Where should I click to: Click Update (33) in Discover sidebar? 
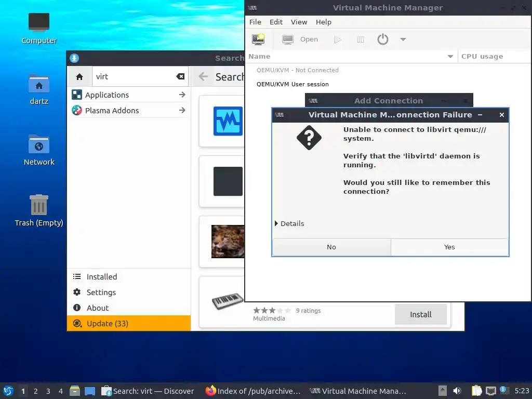coord(129,324)
